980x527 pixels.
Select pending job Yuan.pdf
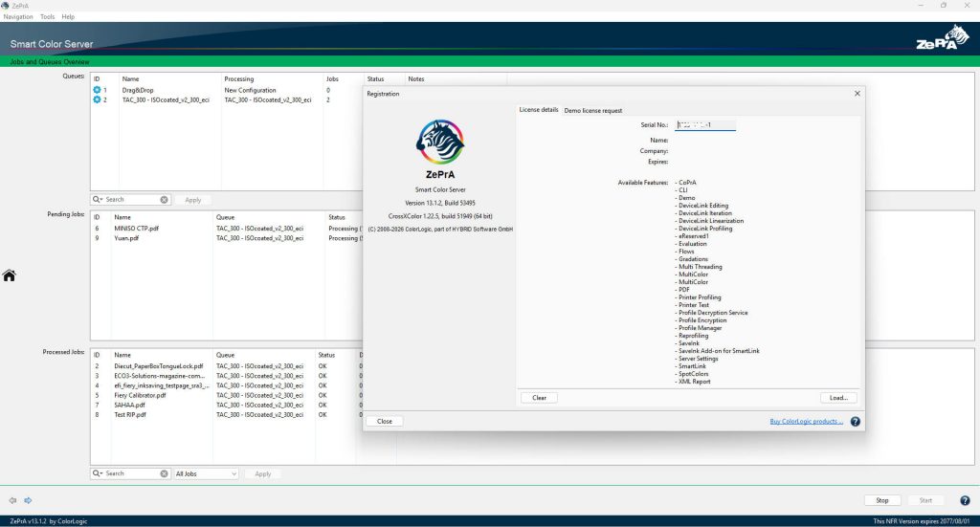(x=126, y=238)
